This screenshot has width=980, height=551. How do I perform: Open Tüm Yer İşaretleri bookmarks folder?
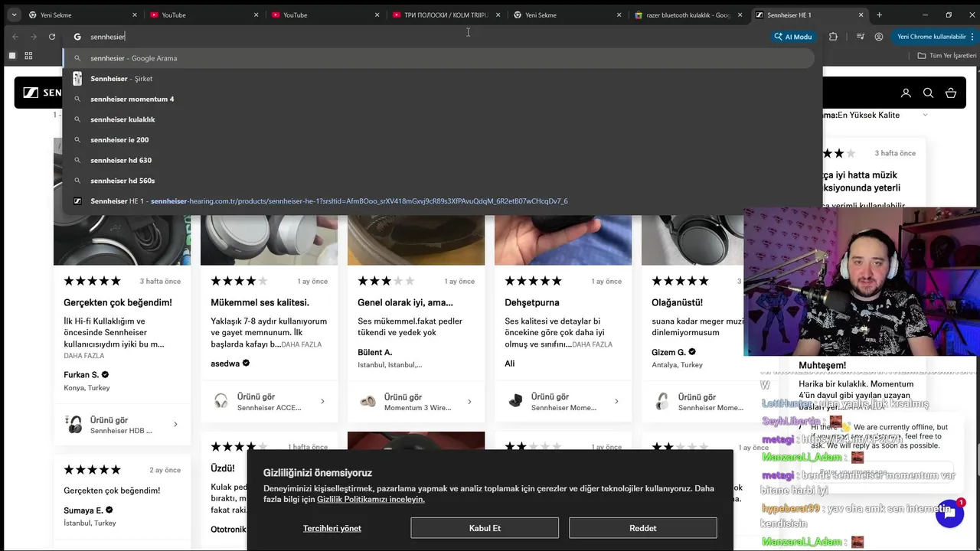(947, 56)
